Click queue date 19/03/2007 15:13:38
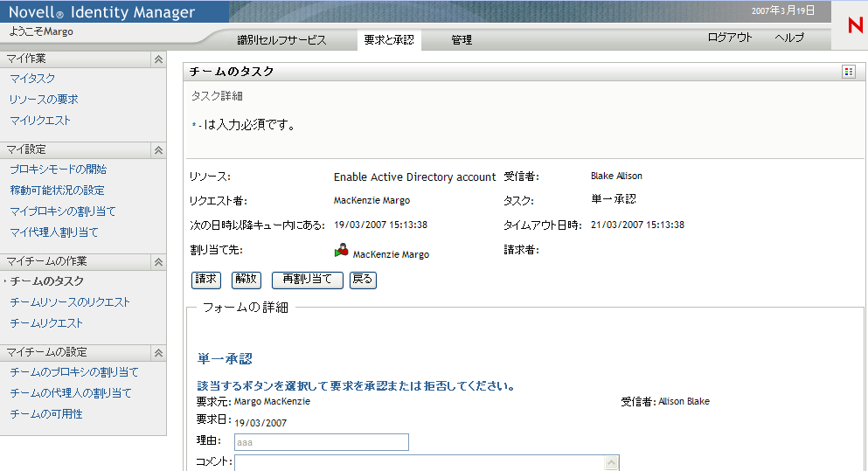This screenshot has width=868, height=471. [x=380, y=225]
